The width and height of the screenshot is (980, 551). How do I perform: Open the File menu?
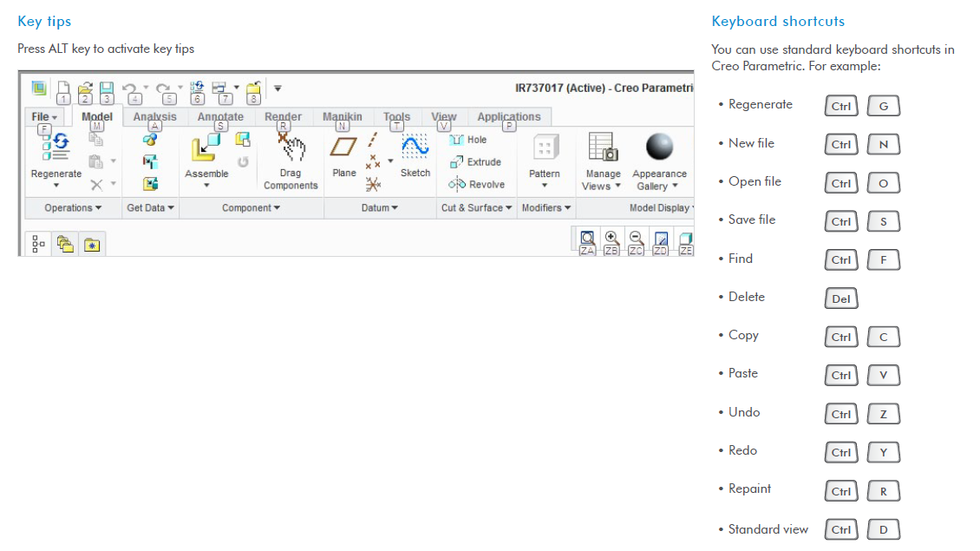pyautogui.click(x=43, y=115)
